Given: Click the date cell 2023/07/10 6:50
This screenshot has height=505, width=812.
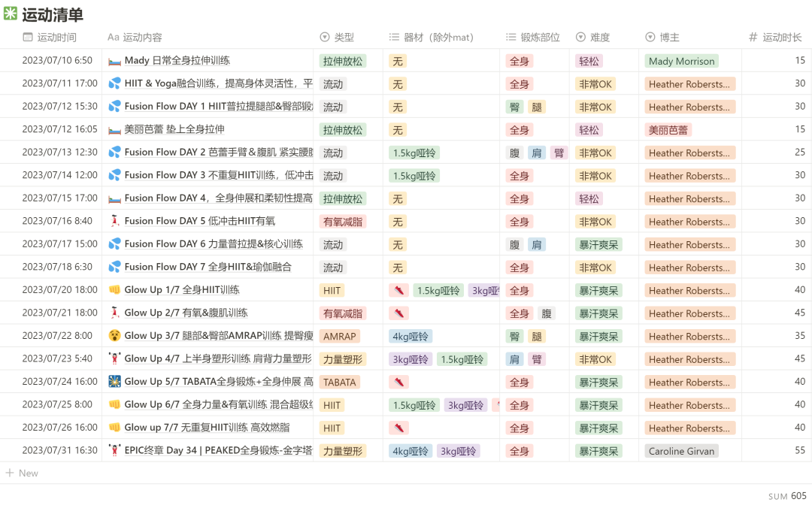Looking at the screenshot, I should 57,61.
